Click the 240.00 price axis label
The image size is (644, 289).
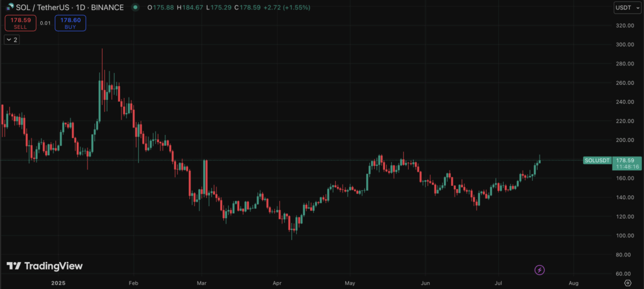626,102
